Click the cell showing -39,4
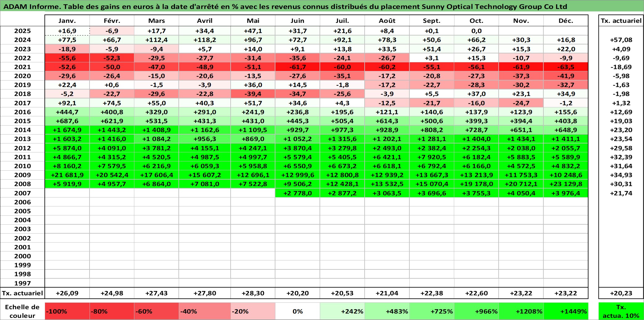This screenshot has width=644, height=320. pyautogui.click(x=253, y=94)
